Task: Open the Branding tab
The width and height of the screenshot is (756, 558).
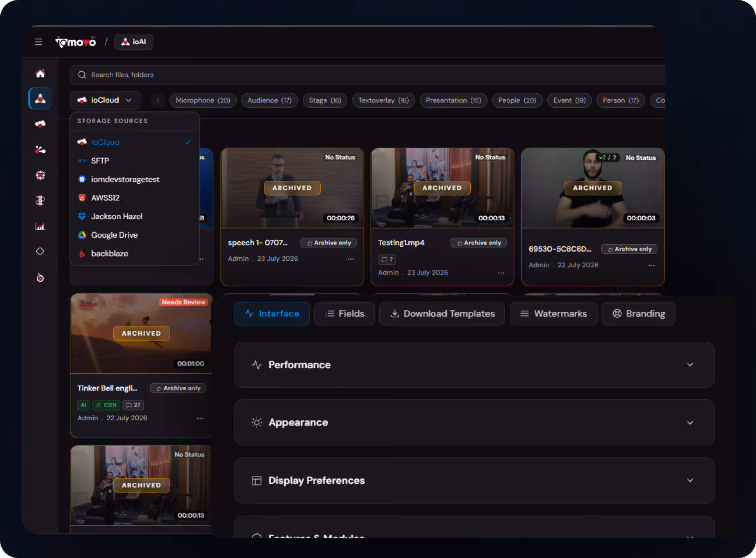Action: [x=638, y=313]
